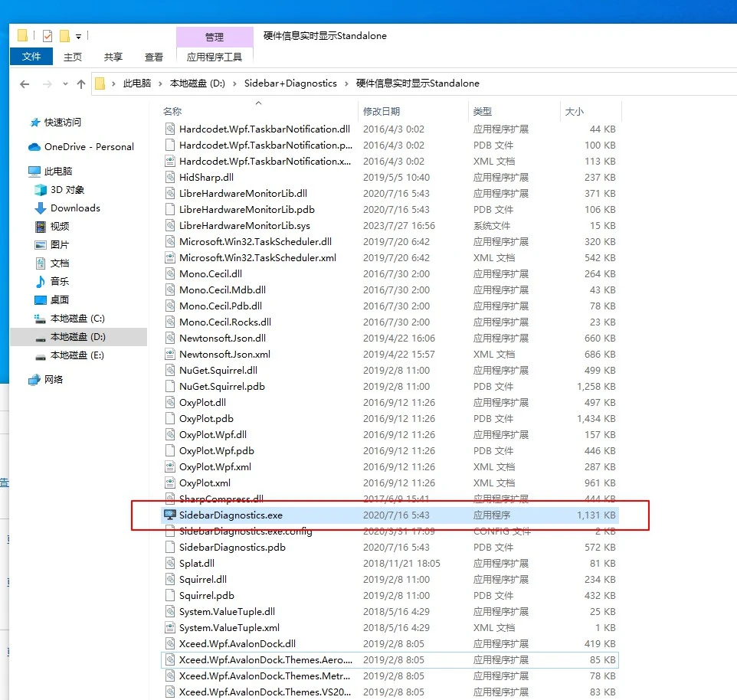The height and width of the screenshot is (700, 737).
Task: Select the OneDrive - Personal cloud icon
Action: coord(34,147)
